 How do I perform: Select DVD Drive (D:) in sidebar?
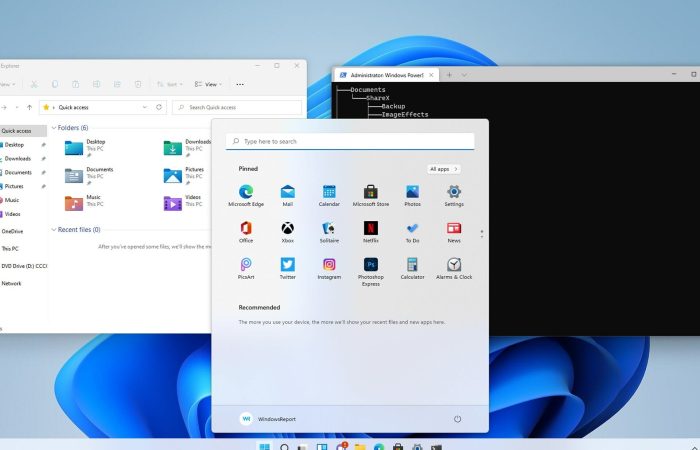click(23, 266)
